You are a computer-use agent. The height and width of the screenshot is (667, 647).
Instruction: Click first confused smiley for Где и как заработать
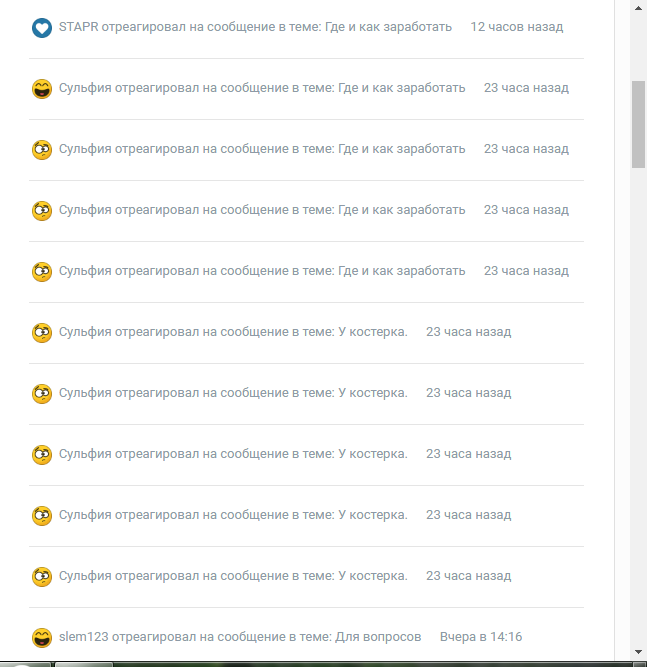click(x=41, y=150)
